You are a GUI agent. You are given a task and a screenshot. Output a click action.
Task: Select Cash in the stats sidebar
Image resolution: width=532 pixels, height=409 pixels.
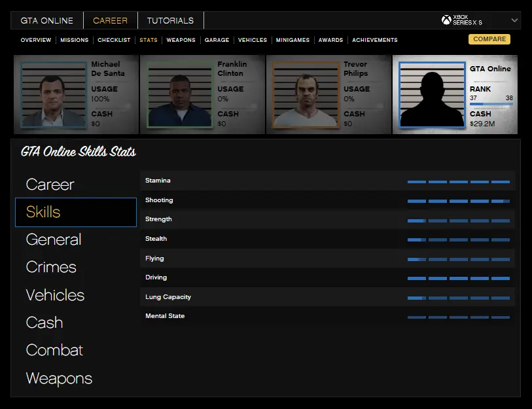[x=44, y=323]
